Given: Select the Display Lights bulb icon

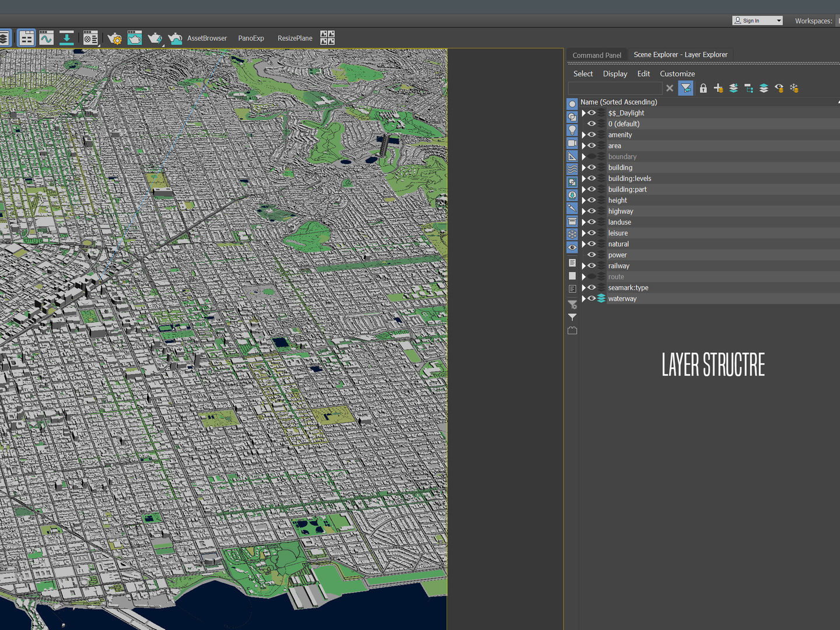Looking at the screenshot, I should (572, 130).
